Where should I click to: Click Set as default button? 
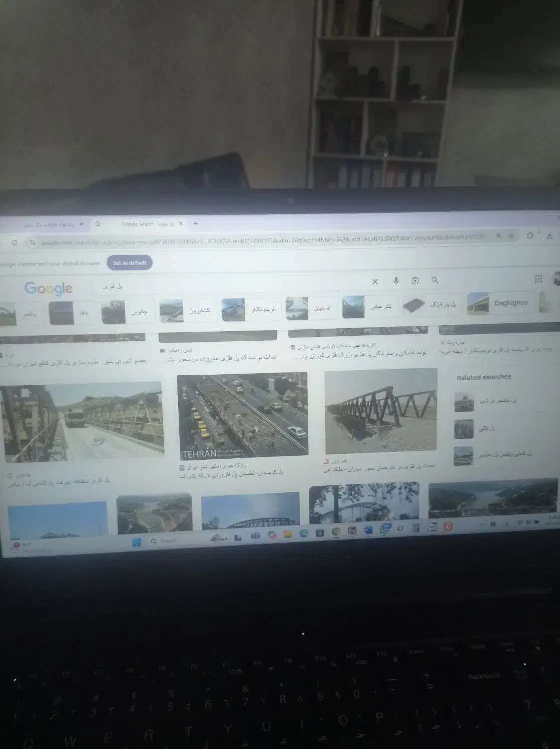click(x=130, y=263)
